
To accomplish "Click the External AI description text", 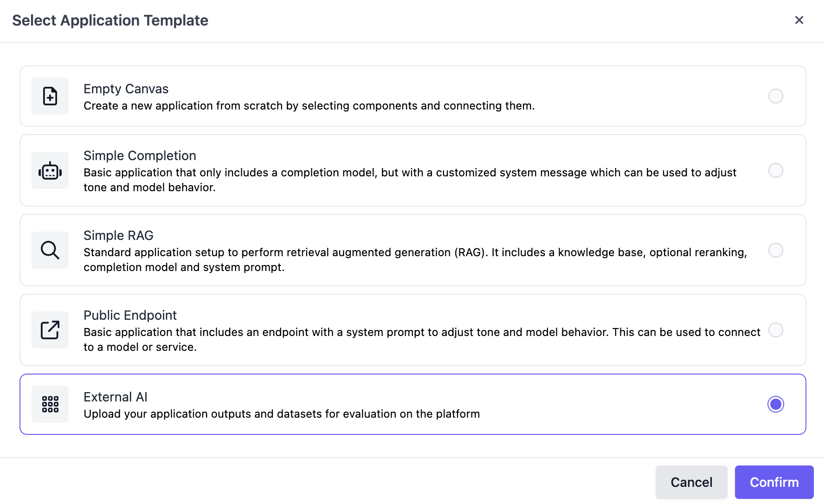I will (x=282, y=414).
